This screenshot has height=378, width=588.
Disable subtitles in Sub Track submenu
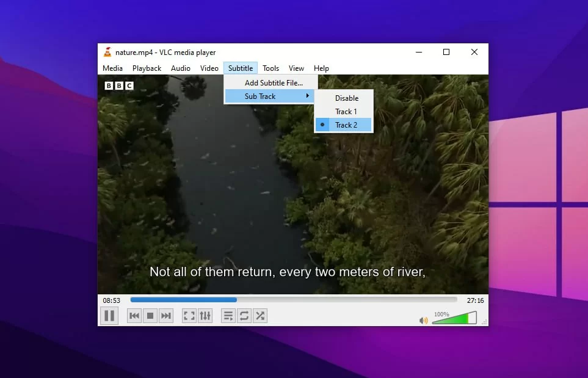click(346, 98)
